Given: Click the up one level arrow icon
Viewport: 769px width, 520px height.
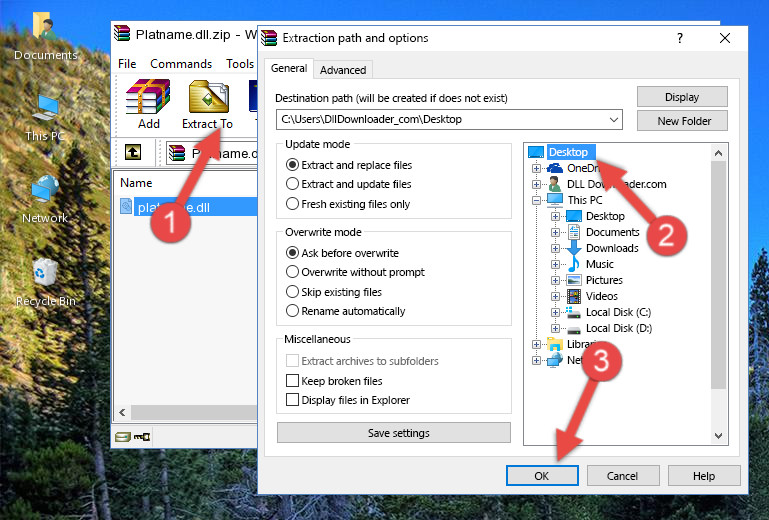Looking at the screenshot, I should click(133, 153).
